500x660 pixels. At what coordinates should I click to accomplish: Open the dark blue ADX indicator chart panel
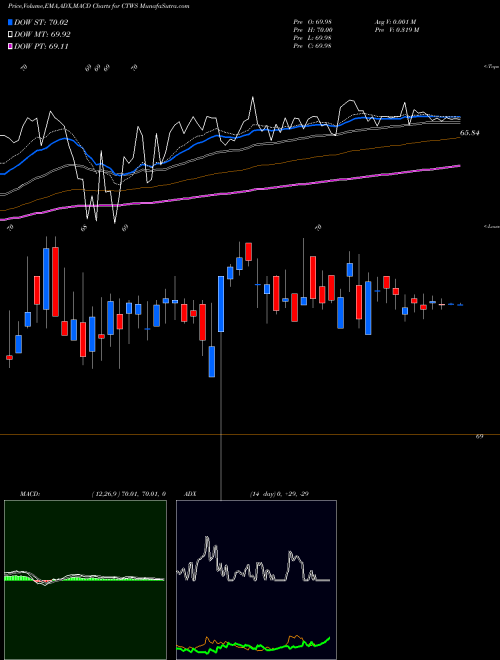pyautogui.click(x=256, y=580)
